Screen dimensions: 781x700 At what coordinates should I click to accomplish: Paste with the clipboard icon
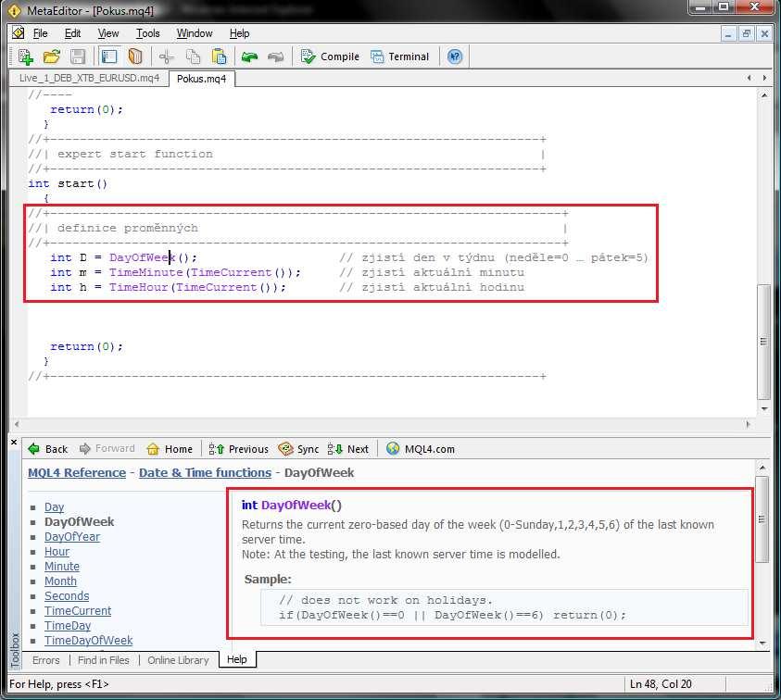219,56
